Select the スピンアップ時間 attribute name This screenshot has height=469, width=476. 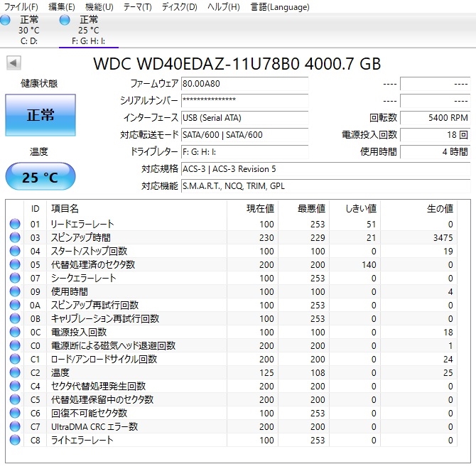81,237
